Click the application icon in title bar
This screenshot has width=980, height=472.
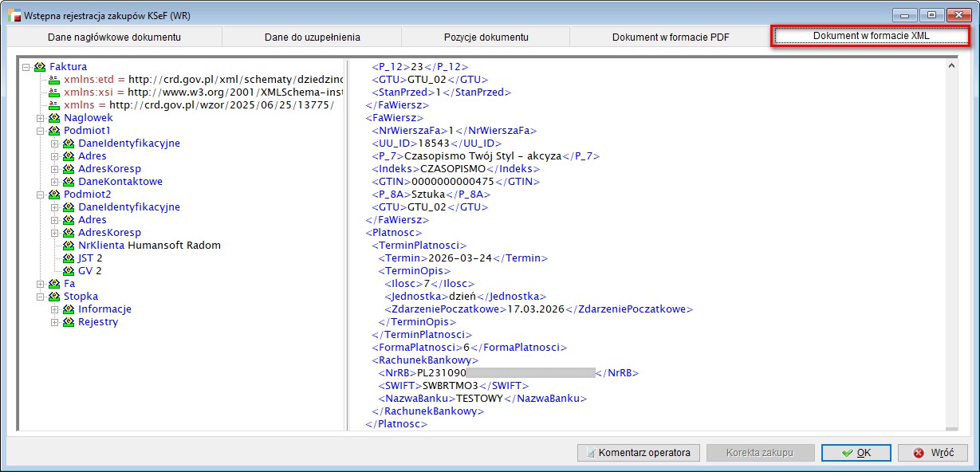(x=14, y=15)
